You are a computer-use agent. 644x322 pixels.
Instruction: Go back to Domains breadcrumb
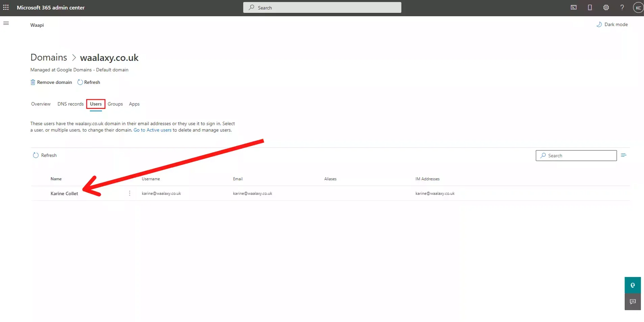tap(49, 57)
